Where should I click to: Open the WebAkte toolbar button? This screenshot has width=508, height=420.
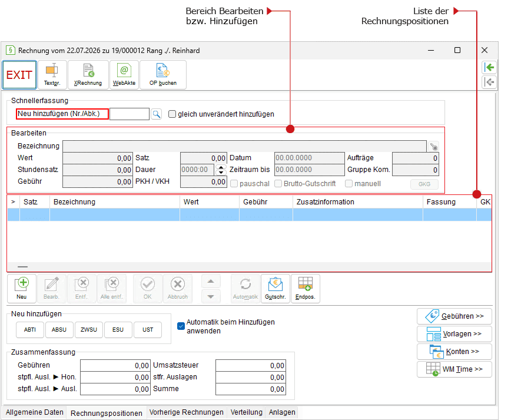pyautogui.click(x=124, y=75)
